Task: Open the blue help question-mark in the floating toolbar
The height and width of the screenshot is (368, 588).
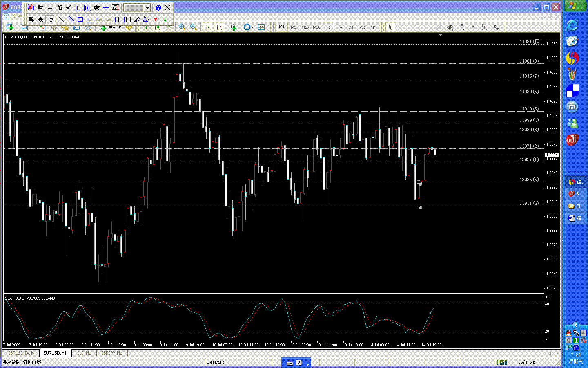Action: point(158,8)
